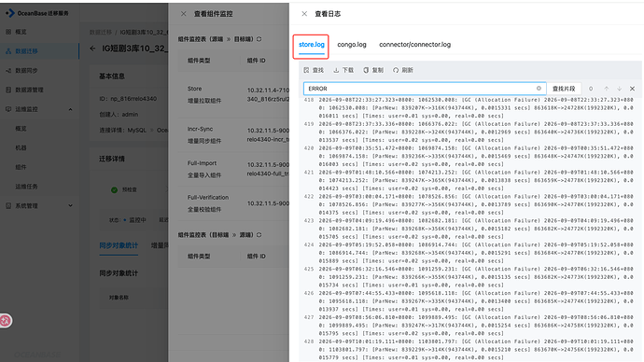This screenshot has height=362, width=644.
Task: Click log line number 423
Action: 309,220
